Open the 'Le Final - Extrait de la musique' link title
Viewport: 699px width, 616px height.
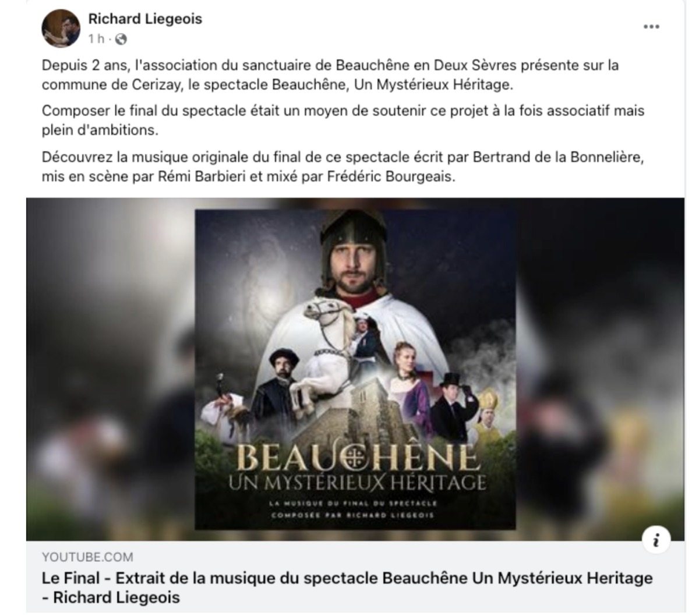click(347, 587)
